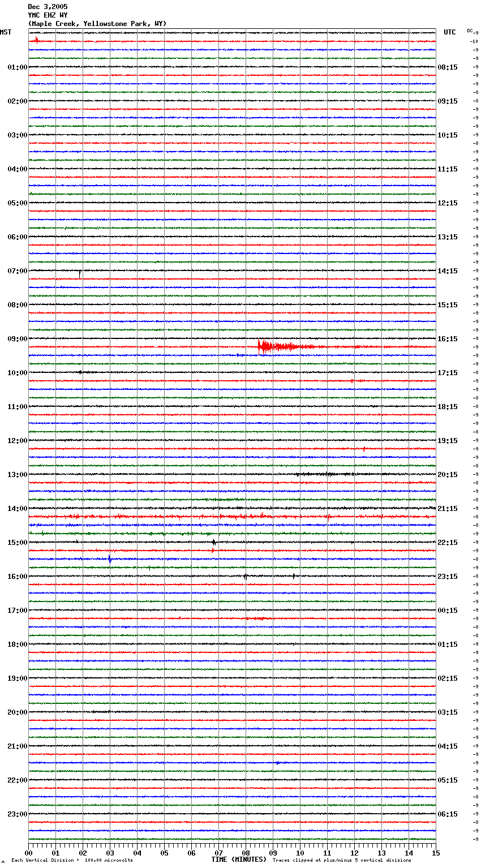Screen dimensions: 481x868
Task: Click the "04:00" MST time label
Action: pos(18,169)
